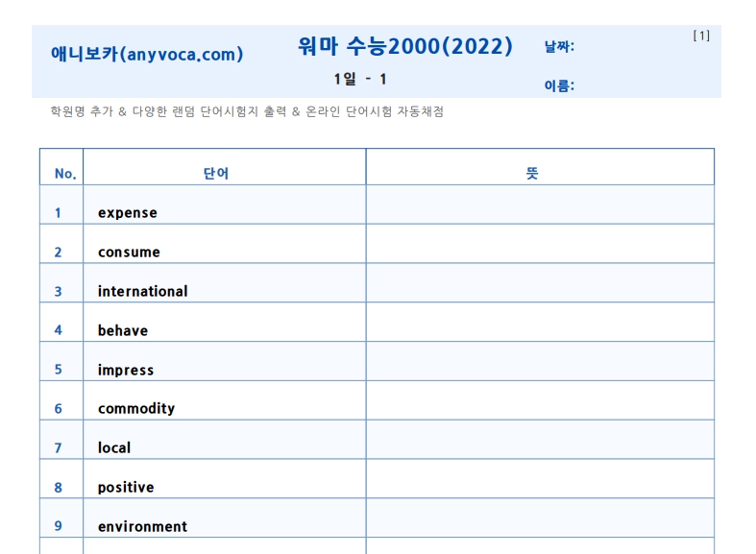756x554 pixels.
Task: Click the 뜻 column header
Action: click(532, 174)
